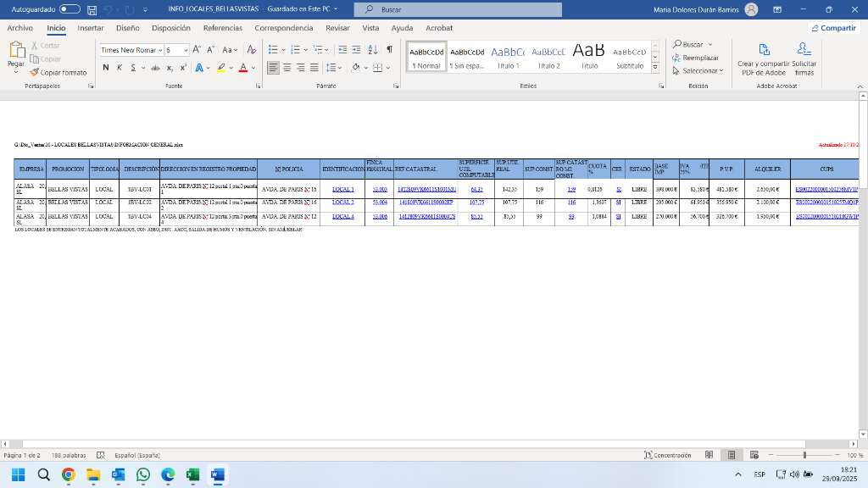
Task: Decrease font size with smaller A
Action: [210, 50]
